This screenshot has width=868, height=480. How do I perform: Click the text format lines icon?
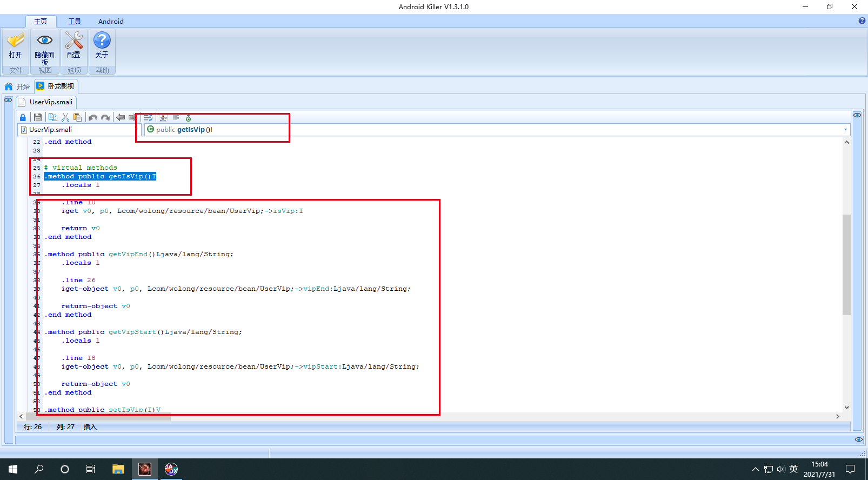click(x=176, y=117)
